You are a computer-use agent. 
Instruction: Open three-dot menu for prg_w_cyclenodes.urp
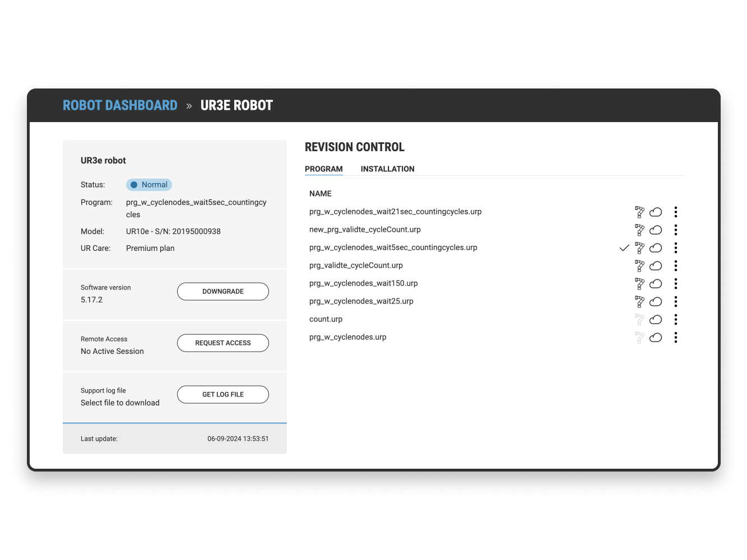click(x=676, y=337)
